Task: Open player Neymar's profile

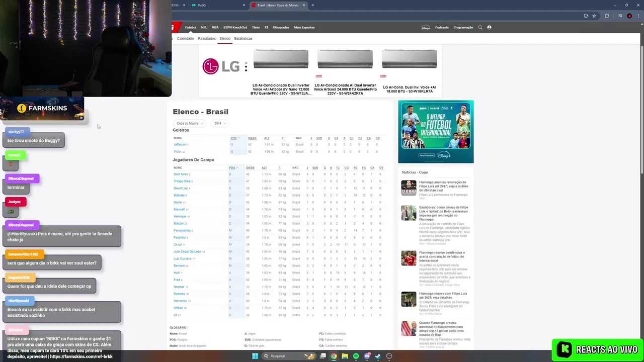Action: click(x=179, y=287)
